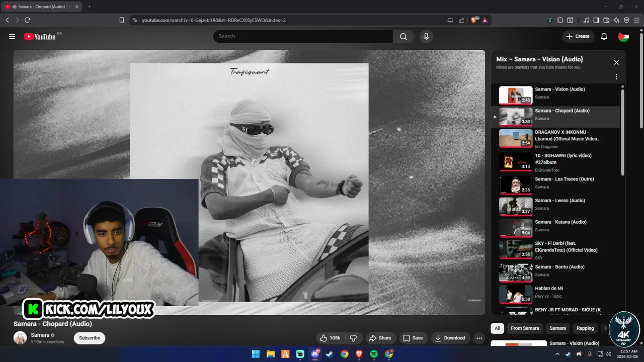This screenshot has height=362, width=644.
Task: Toggle the browser sidebar panel
Action: [x=596, y=20]
